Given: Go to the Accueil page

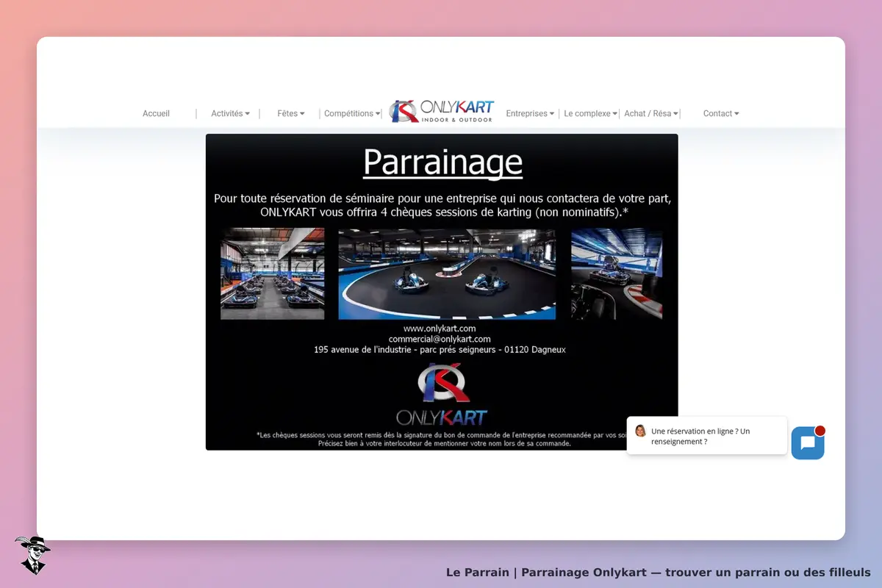Looking at the screenshot, I should (156, 114).
